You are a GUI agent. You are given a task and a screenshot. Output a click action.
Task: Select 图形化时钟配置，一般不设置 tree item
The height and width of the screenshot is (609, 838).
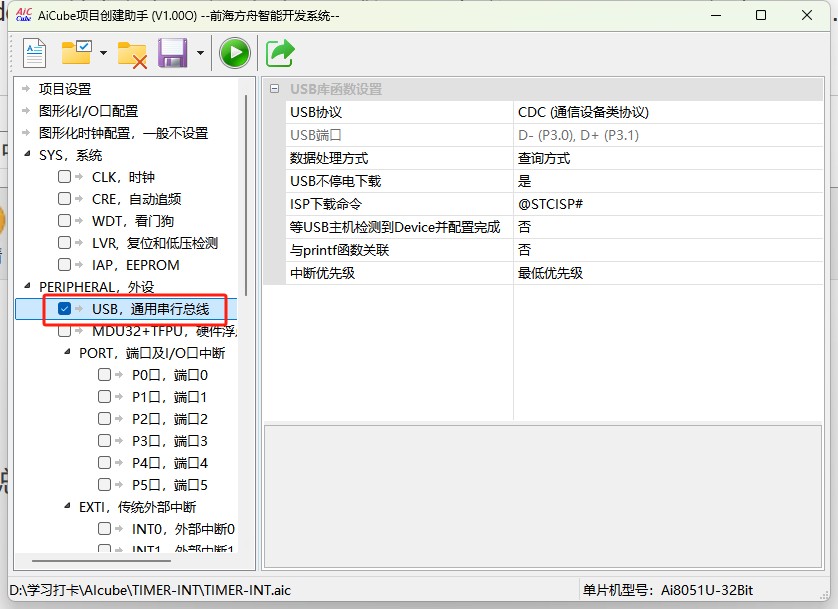click(123, 133)
